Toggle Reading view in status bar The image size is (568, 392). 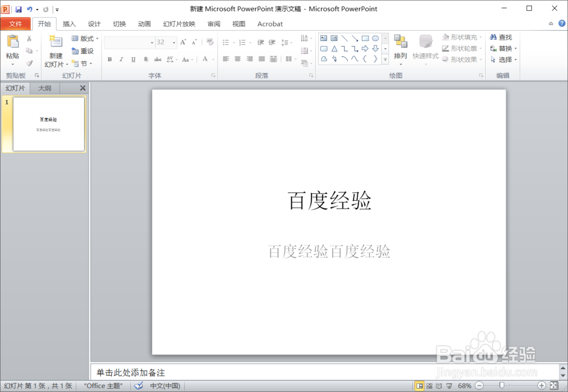pyautogui.click(x=440, y=386)
